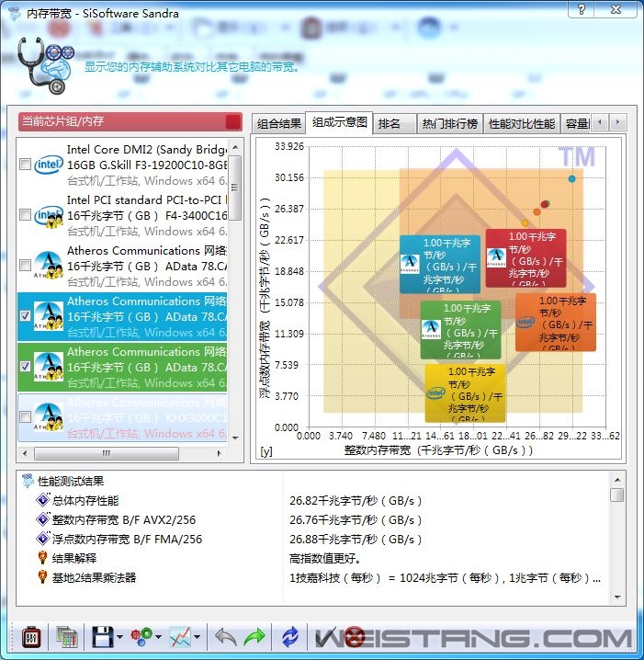Uncheck the blue highlighted Atheros entry
Screen dimensions: 644x660
[x=26, y=315]
